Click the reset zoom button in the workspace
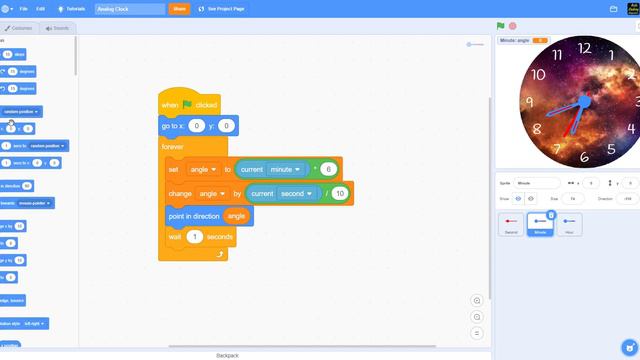The image size is (640, 360). [x=477, y=333]
